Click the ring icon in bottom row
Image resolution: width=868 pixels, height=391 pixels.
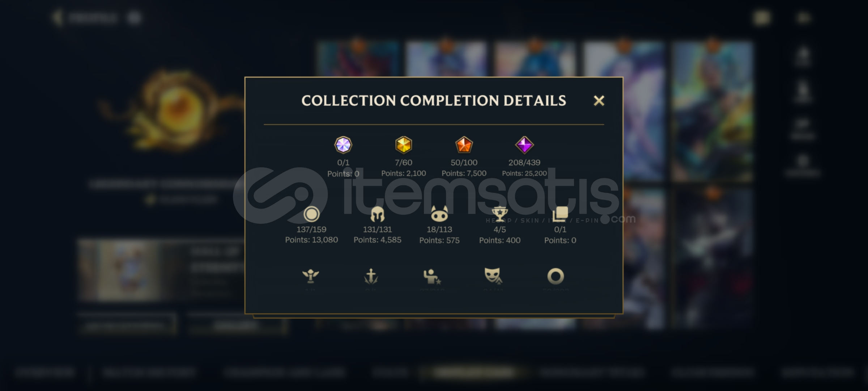click(556, 276)
